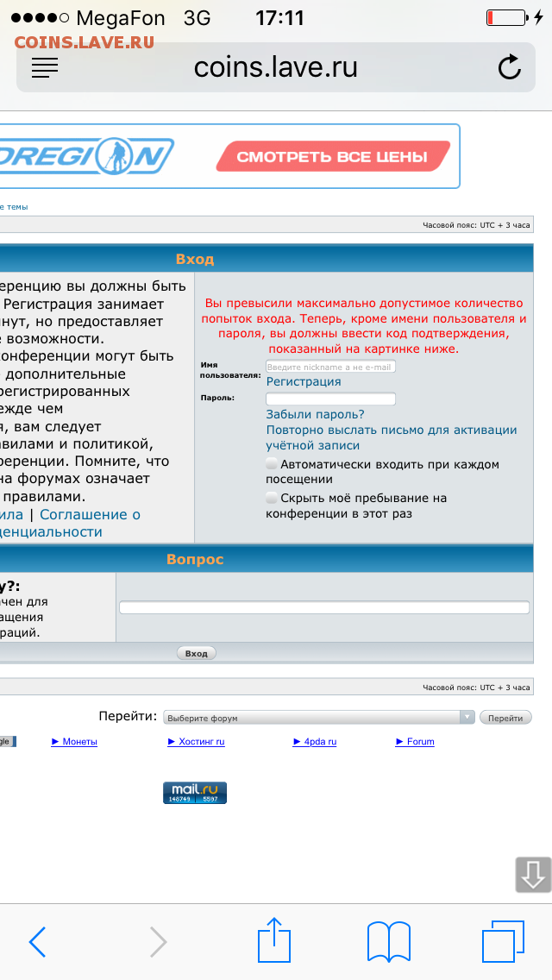The width and height of the screenshot is (552, 980).
Task: Tap the signal strength dots
Action: [40, 18]
